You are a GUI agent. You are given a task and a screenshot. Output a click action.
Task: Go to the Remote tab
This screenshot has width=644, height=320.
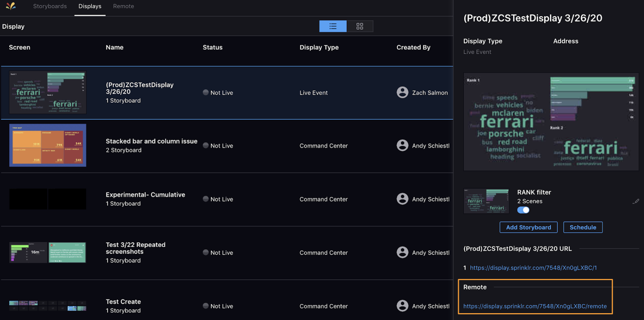point(124,6)
